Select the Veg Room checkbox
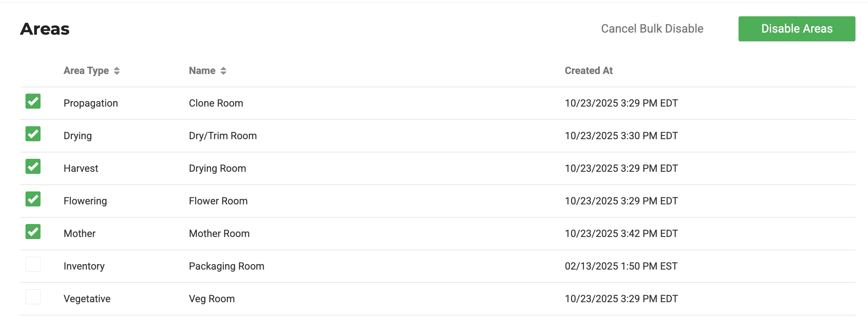The height and width of the screenshot is (326, 868). pos(33,297)
